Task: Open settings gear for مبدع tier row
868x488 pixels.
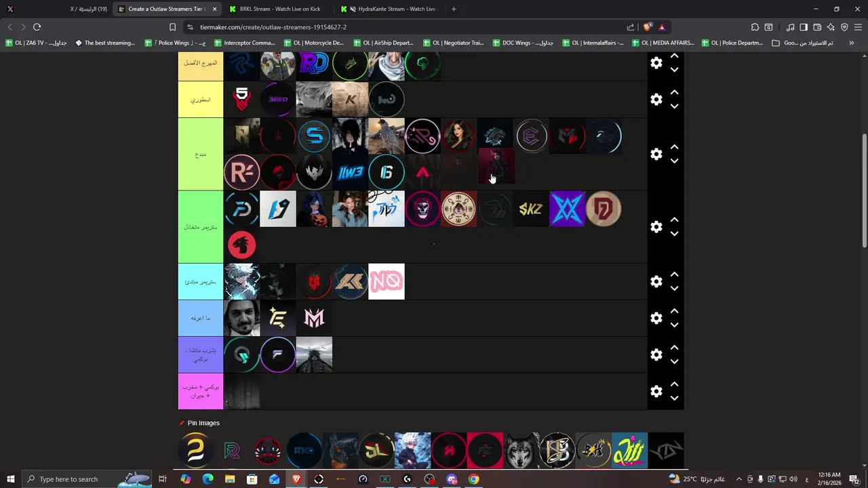Action: pos(656,155)
